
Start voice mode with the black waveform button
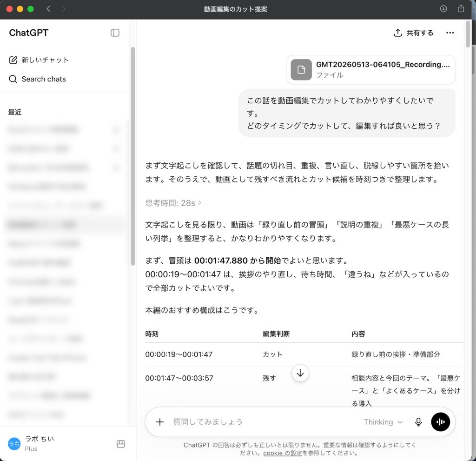(x=441, y=422)
